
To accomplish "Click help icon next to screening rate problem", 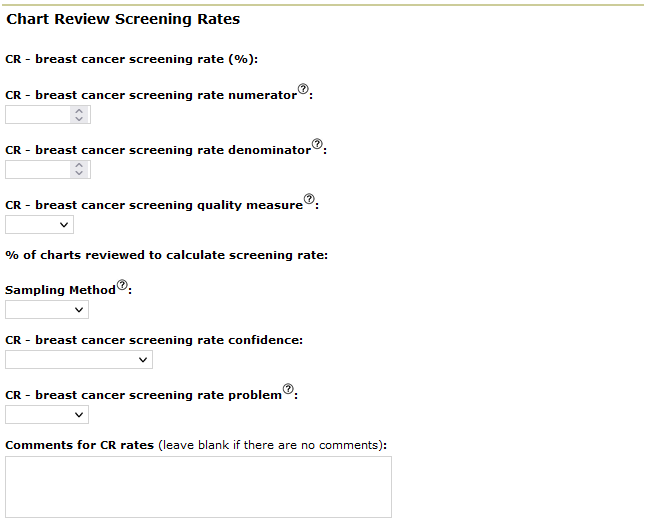I will [289, 390].
